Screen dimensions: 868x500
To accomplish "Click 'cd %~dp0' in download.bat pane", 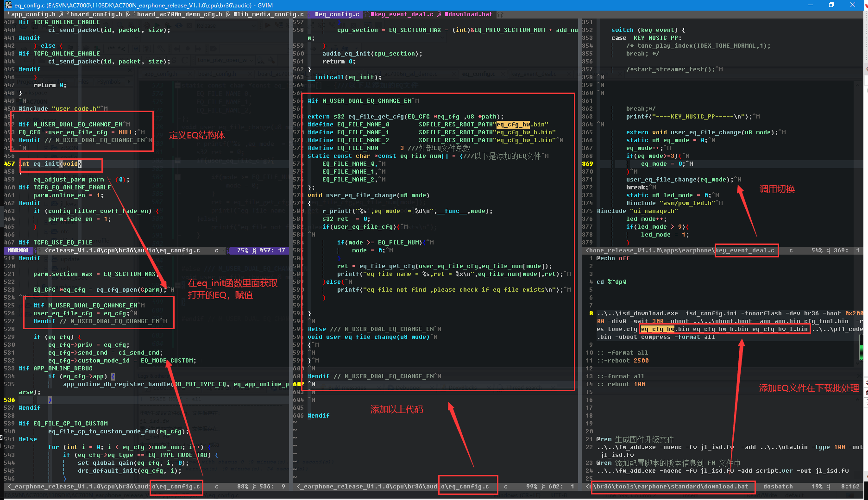I will click(x=611, y=282).
